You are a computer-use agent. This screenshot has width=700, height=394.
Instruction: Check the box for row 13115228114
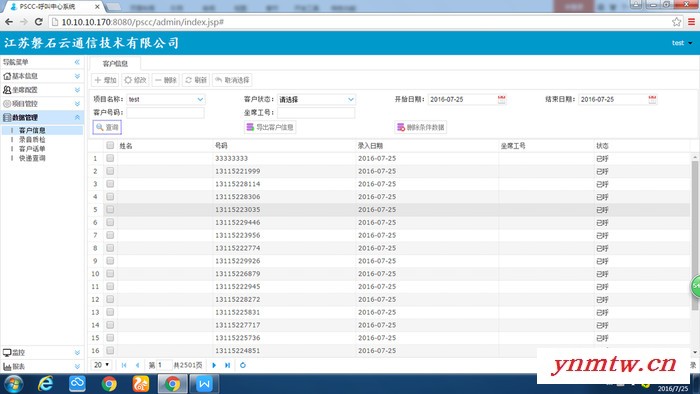click(x=110, y=184)
